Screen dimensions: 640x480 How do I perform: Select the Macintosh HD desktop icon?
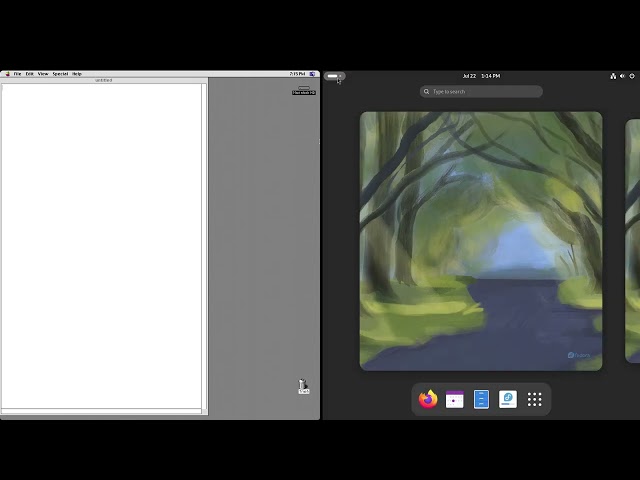304,90
